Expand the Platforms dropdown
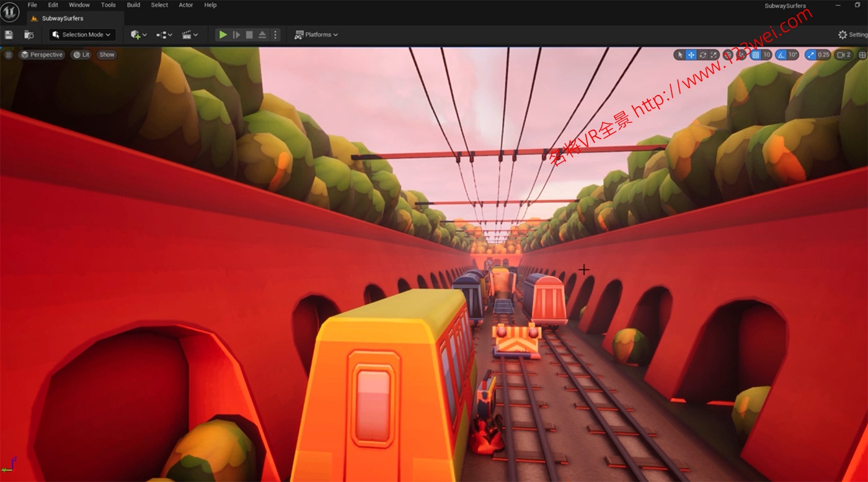Viewport: 868px width, 482px height. (x=316, y=35)
